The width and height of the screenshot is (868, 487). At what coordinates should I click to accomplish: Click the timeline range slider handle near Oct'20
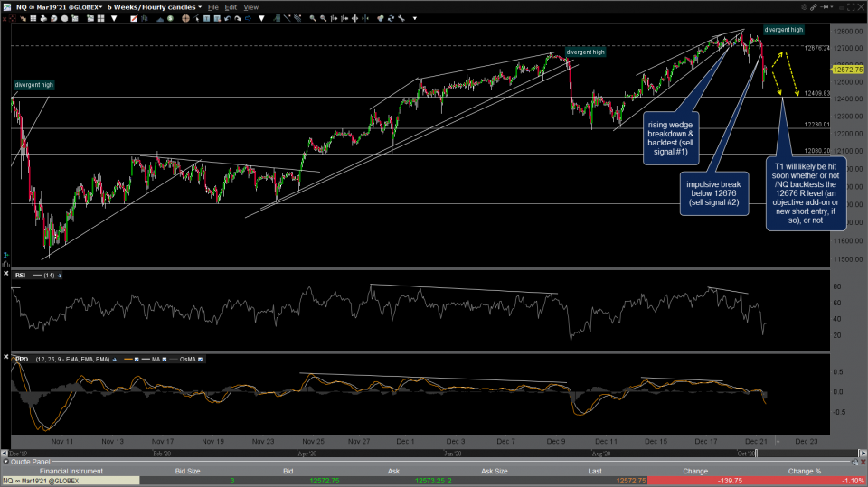coord(757,454)
